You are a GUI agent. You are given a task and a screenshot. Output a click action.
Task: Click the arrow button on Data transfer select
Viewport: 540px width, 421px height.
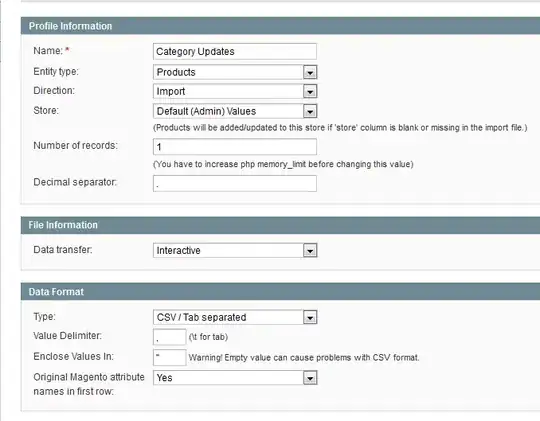(310, 250)
